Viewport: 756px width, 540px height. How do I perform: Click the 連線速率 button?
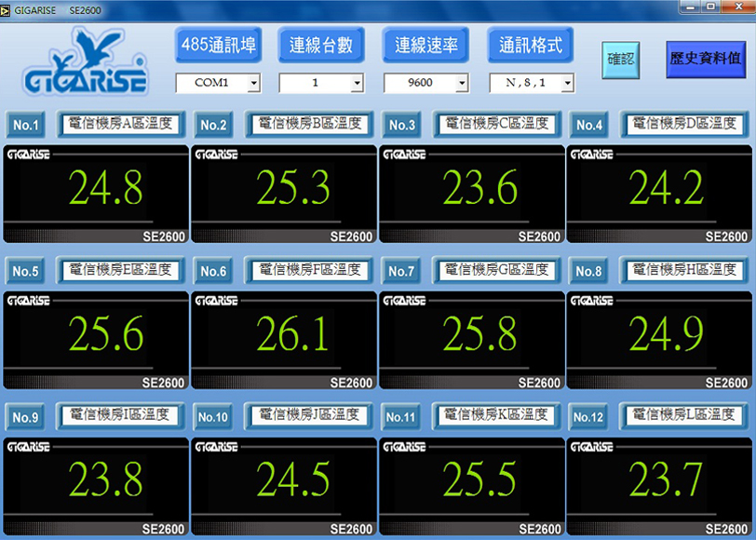pos(425,45)
